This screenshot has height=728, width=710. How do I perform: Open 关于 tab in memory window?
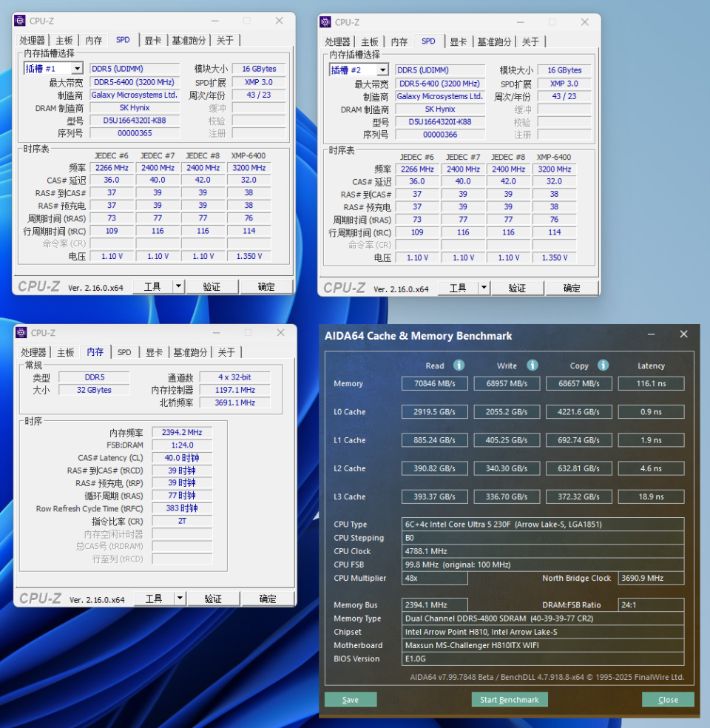pyautogui.click(x=226, y=352)
